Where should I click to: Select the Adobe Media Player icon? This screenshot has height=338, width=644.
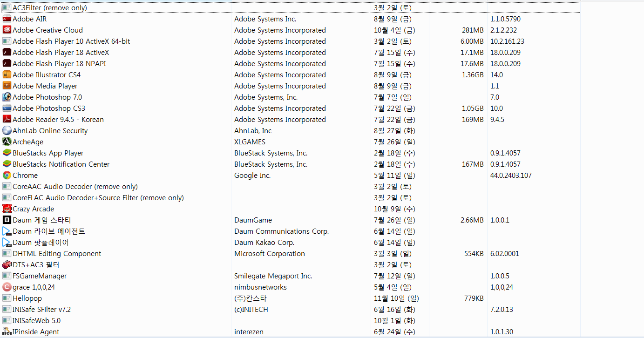coord(7,86)
